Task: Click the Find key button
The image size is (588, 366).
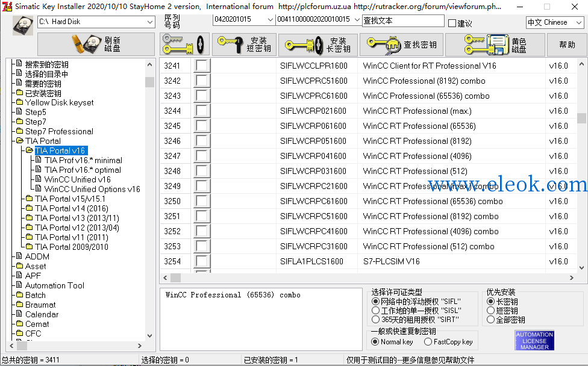Action: [402, 45]
